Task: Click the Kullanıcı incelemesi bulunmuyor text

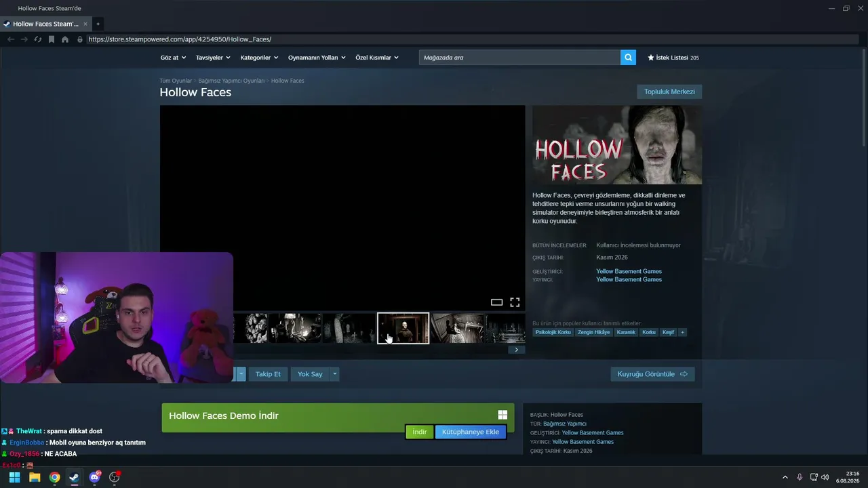Action: 638,245
